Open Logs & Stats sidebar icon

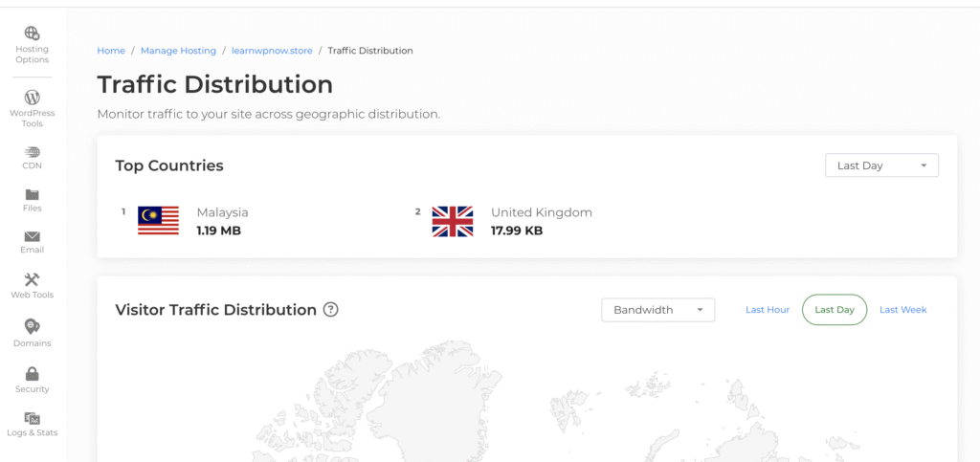pyautogui.click(x=32, y=418)
